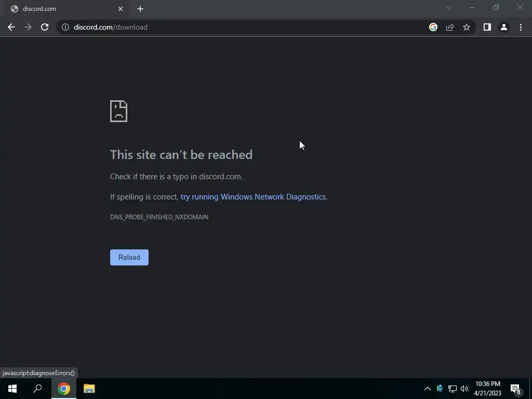This screenshot has height=399, width=532.
Task: Close the discord.com tab
Action: click(x=121, y=9)
